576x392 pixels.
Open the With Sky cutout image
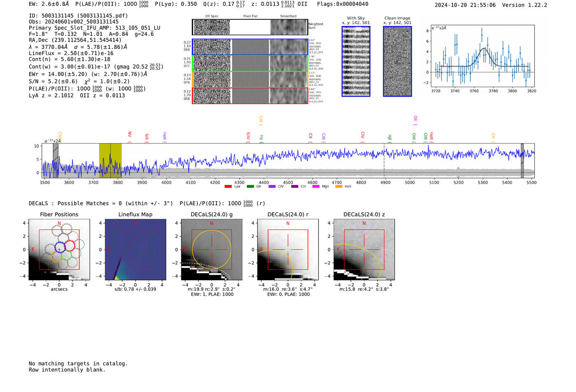pos(356,61)
